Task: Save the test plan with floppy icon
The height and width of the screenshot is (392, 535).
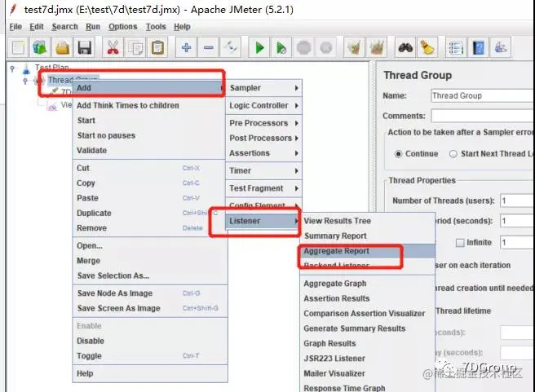Action: [84, 48]
